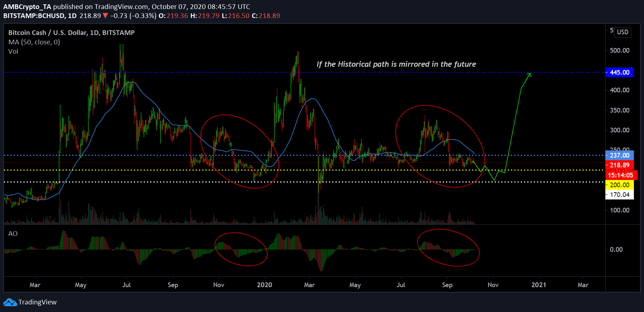Click the 'Bitcoin Cash / U.S. Dollar' chart title
Image resolution: width=644 pixels, height=312 pixels.
(x=72, y=33)
